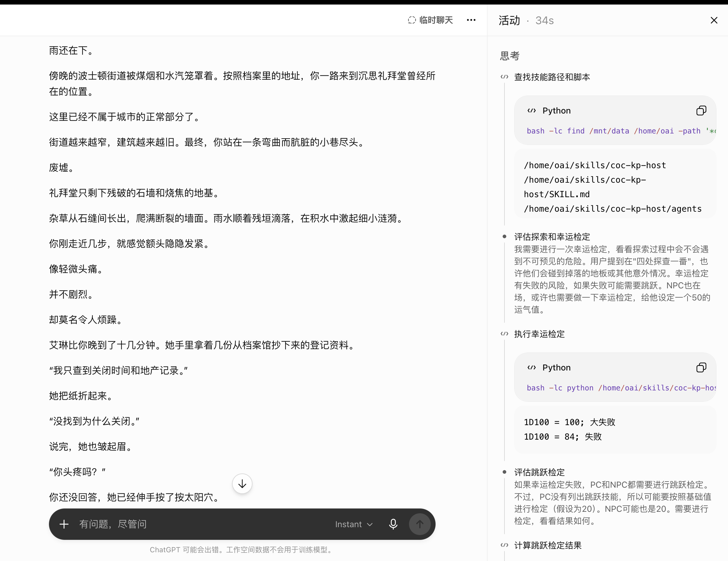Click the first Python code block label
728x561 pixels.
pyautogui.click(x=556, y=111)
